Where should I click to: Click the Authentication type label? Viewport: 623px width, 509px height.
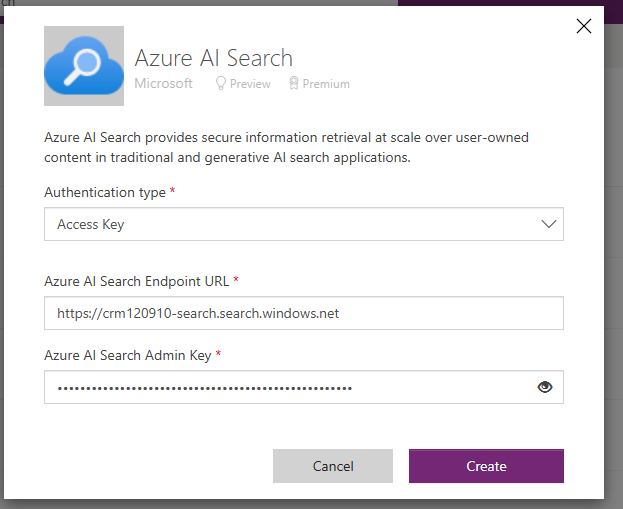[105, 192]
